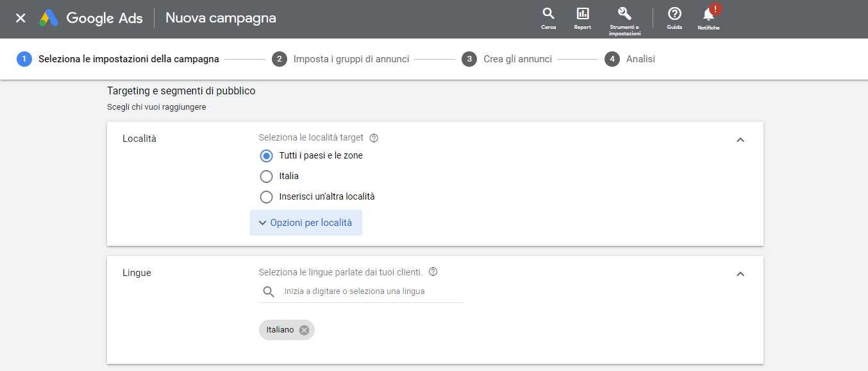Screen dimensions: 868x371
Task: Click help icon beside località target
Action: pyautogui.click(x=374, y=137)
